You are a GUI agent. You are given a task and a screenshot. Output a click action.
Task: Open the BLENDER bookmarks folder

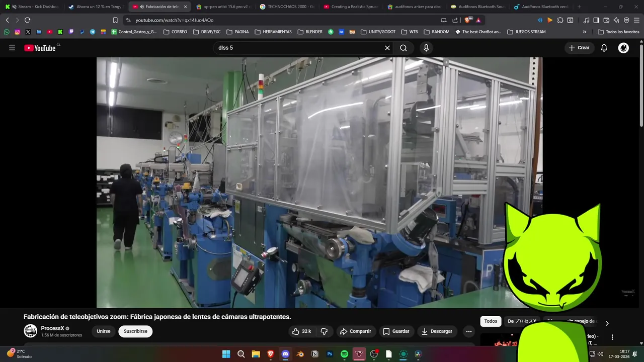[x=310, y=32]
